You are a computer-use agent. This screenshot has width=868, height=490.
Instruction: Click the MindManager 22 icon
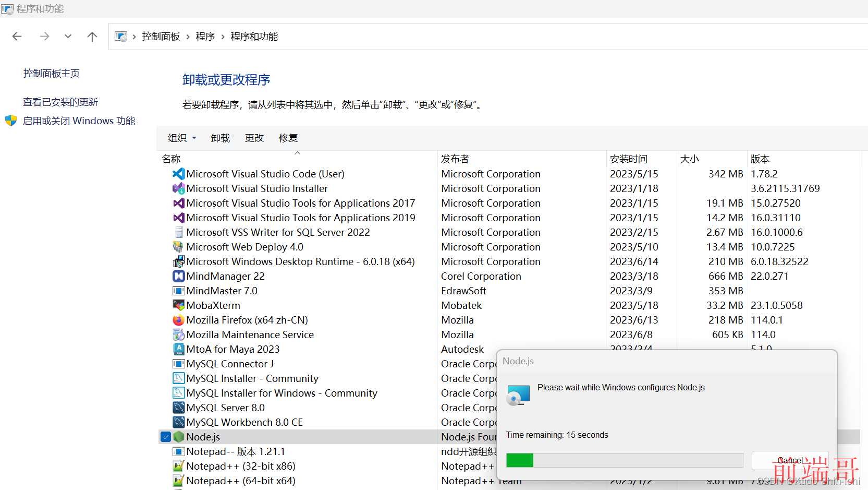tap(179, 276)
